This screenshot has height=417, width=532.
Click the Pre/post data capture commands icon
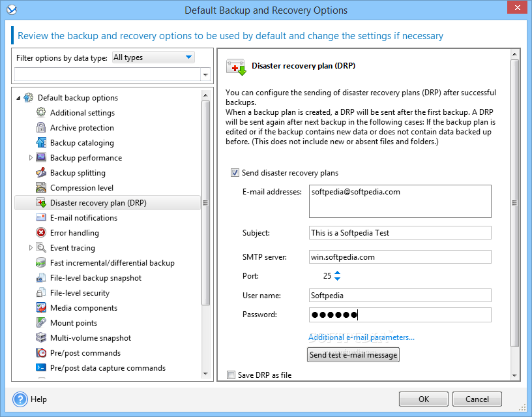[41, 367]
